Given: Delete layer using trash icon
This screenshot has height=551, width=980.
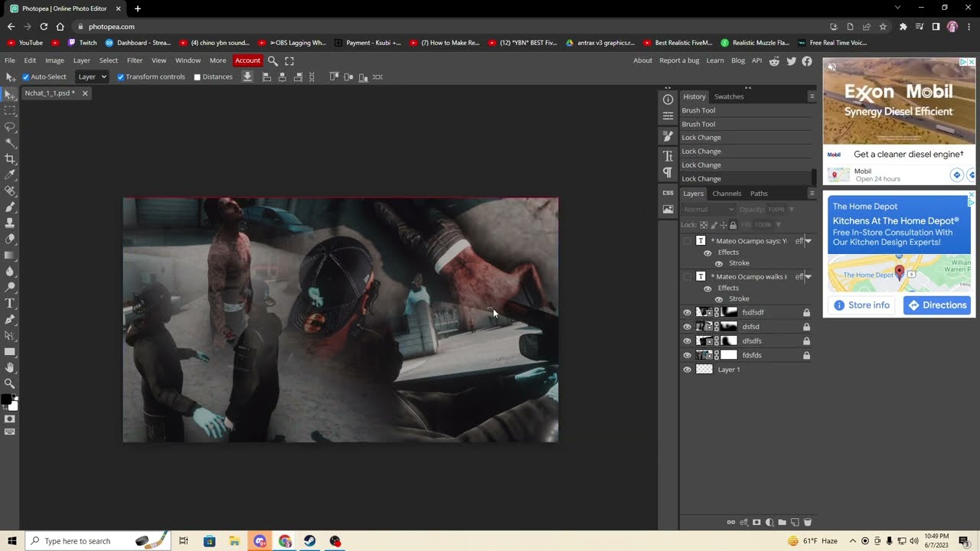Looking at the screenshot, I should (807, 522).
